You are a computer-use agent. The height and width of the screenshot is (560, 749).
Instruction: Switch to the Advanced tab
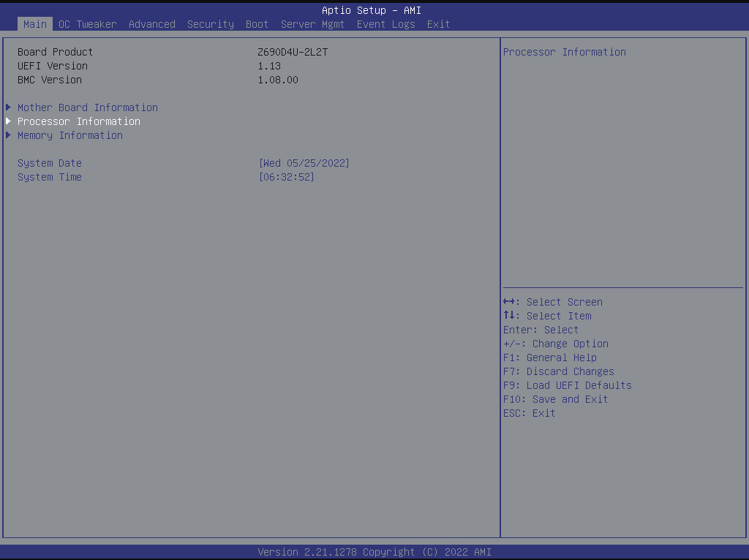[x=151, y=24]
